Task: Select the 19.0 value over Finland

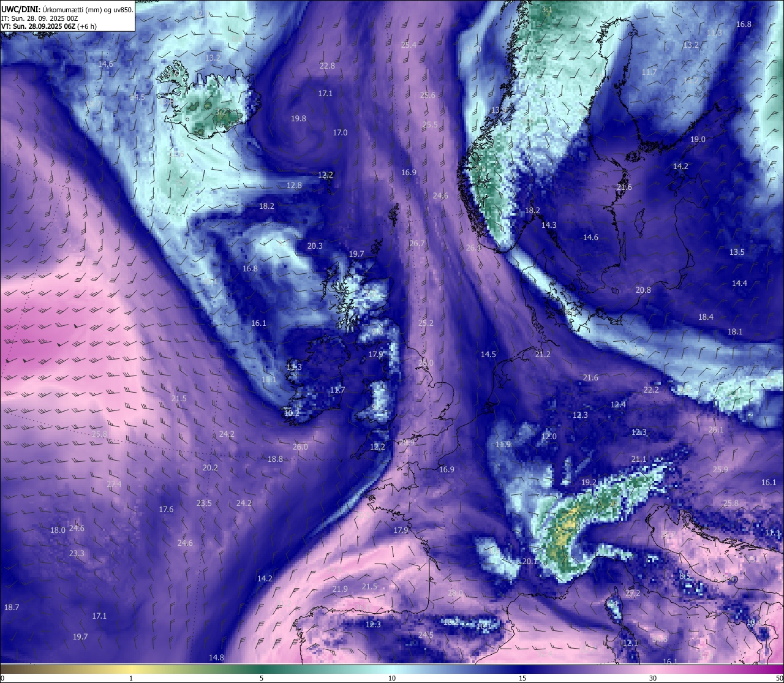Action: pos(698,140)
